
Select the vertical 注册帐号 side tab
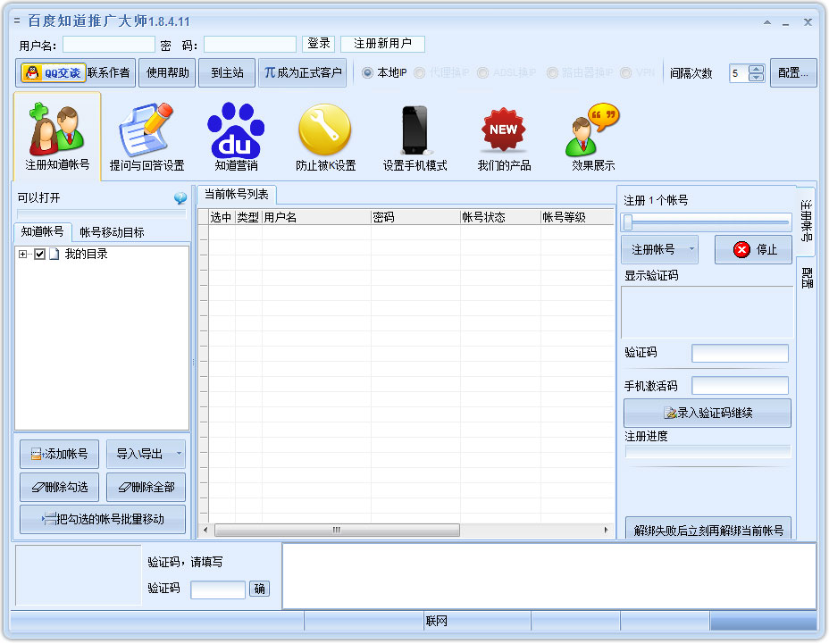tap(806, 221)
